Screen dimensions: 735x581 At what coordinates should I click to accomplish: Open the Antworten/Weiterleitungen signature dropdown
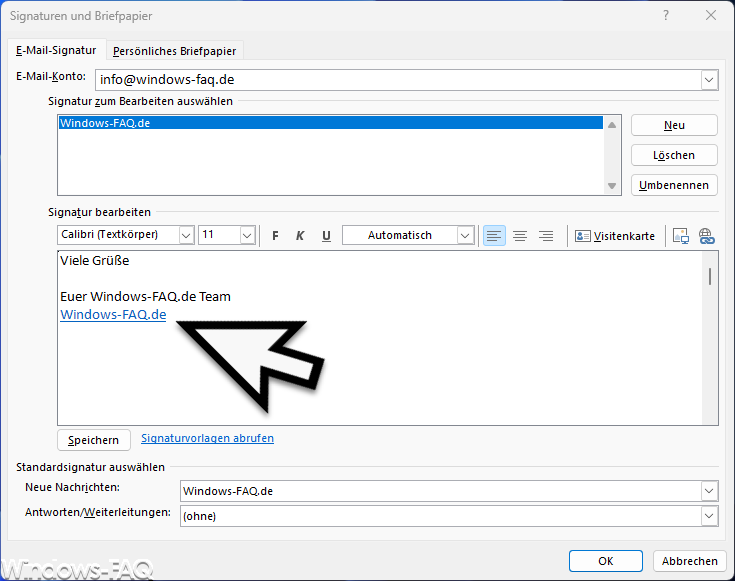709,516
